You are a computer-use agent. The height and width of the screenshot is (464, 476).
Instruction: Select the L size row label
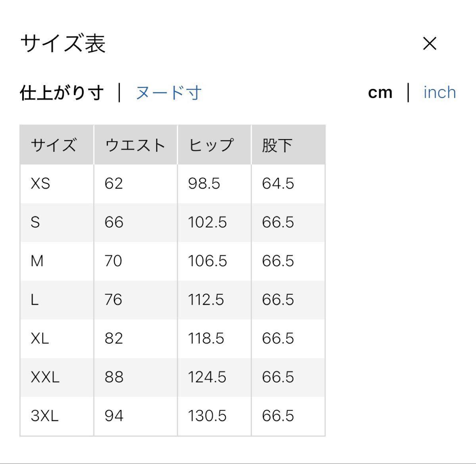pos(35,300)
